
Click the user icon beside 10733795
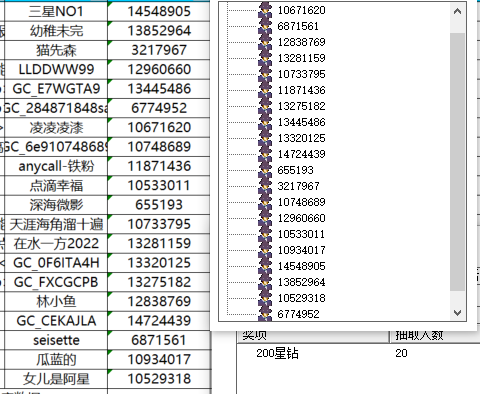tap(265, 74)
